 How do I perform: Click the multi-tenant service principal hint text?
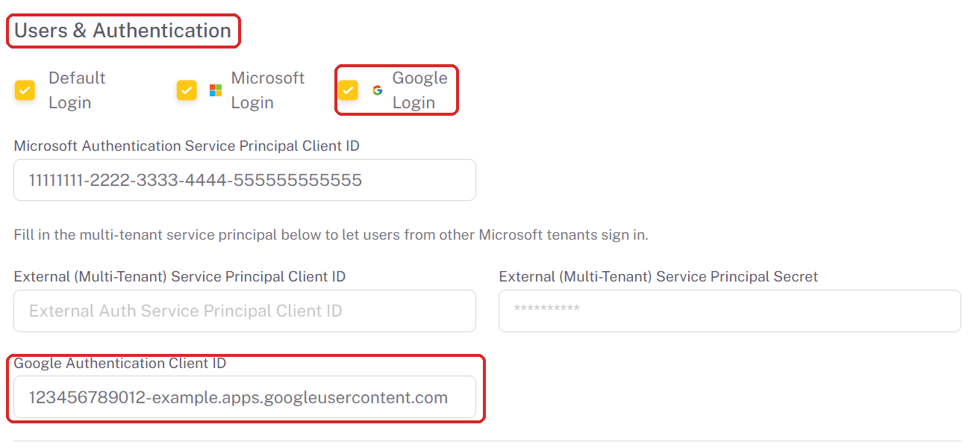[331, 235]
